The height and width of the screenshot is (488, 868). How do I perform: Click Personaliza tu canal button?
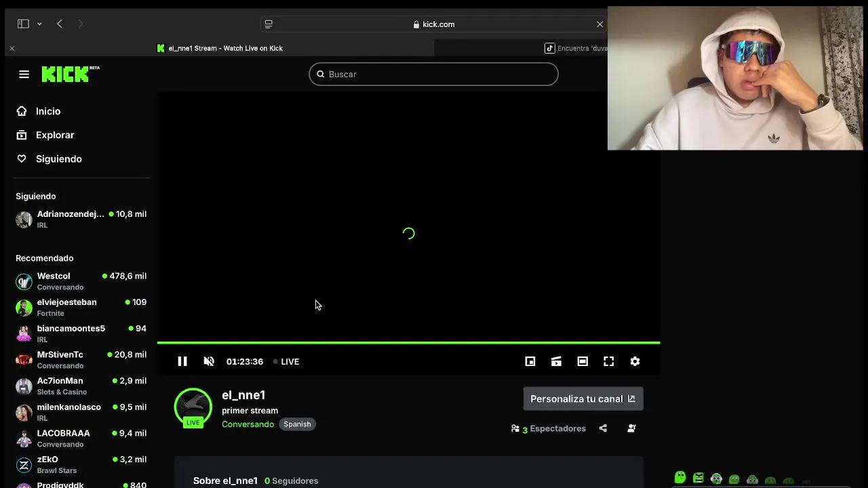(583, 399)
